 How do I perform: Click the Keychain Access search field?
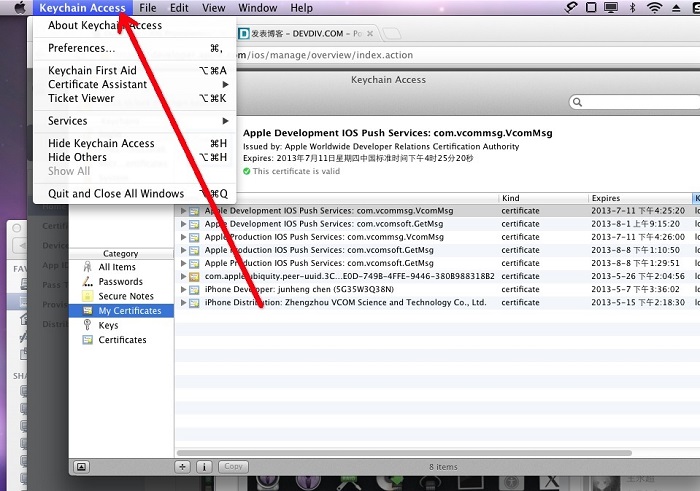click(636, 102)
